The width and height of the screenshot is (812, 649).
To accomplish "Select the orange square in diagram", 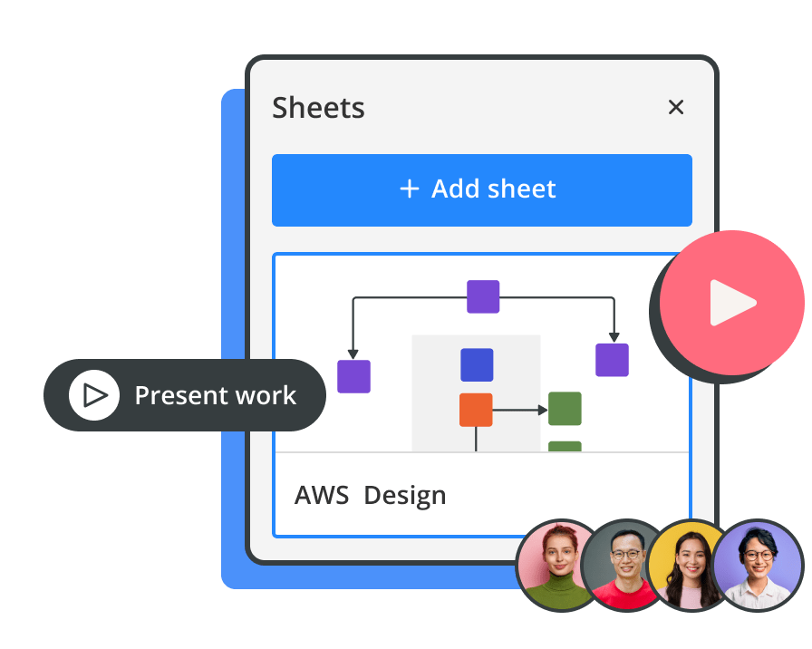I will click(x=476, y=410).
